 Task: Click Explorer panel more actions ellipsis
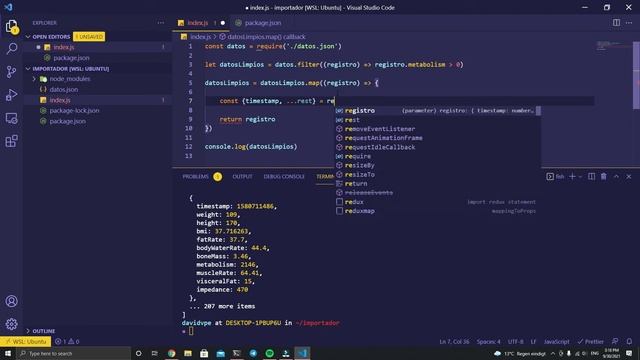point(161,23)
